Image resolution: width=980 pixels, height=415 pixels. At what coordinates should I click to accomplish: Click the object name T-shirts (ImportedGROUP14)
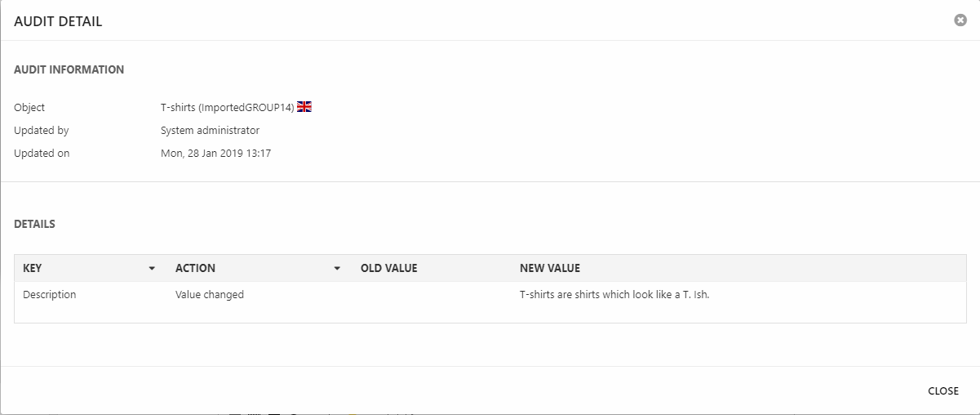point(227,107)
